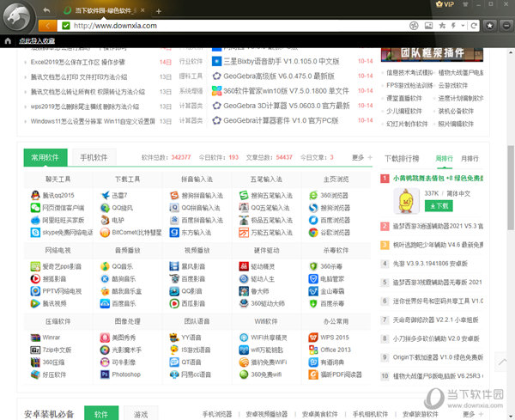Click the 鲁大师 icon

(x=244, y=291)
